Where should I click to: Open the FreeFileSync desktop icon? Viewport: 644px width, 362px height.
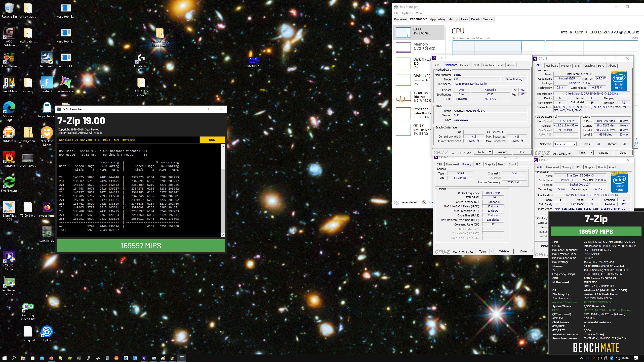pyautogui.click(x=9, y=184)
